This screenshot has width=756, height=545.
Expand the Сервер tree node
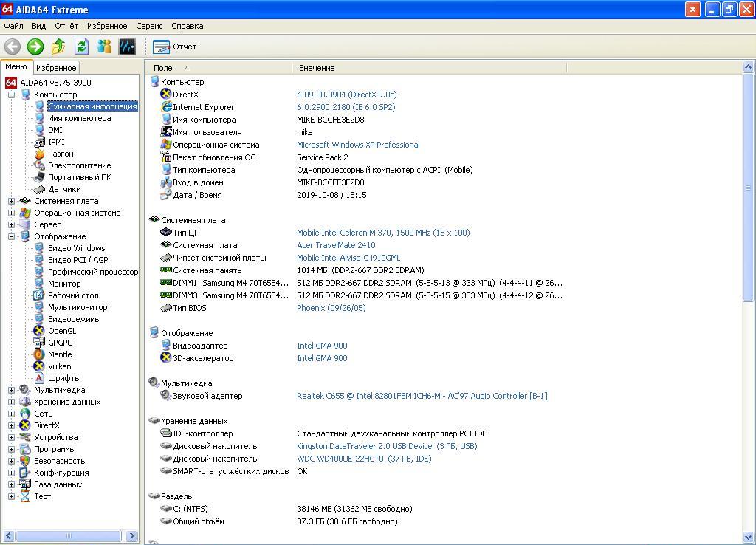tap(11, 224)
